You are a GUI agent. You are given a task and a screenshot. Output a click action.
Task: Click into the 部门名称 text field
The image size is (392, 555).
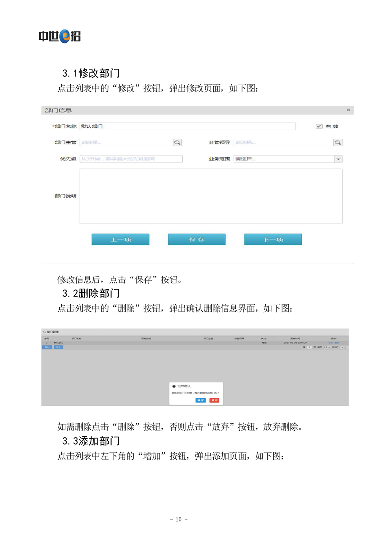(187, 126)
